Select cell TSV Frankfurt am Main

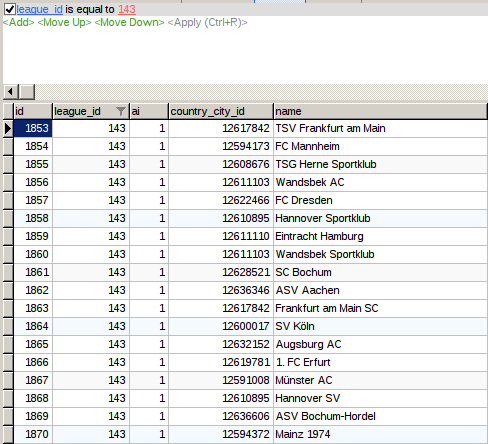click(x=380, y=128)
